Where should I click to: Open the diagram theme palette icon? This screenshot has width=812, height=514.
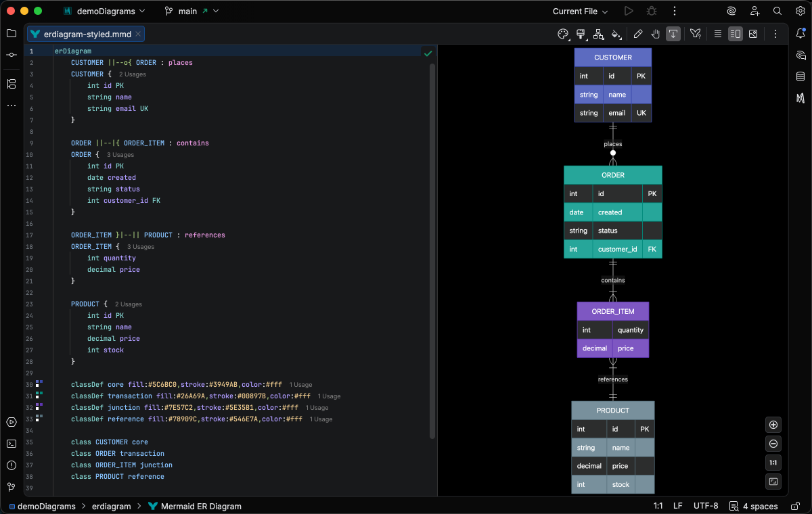pyautogui.click(x=563, y=34)
